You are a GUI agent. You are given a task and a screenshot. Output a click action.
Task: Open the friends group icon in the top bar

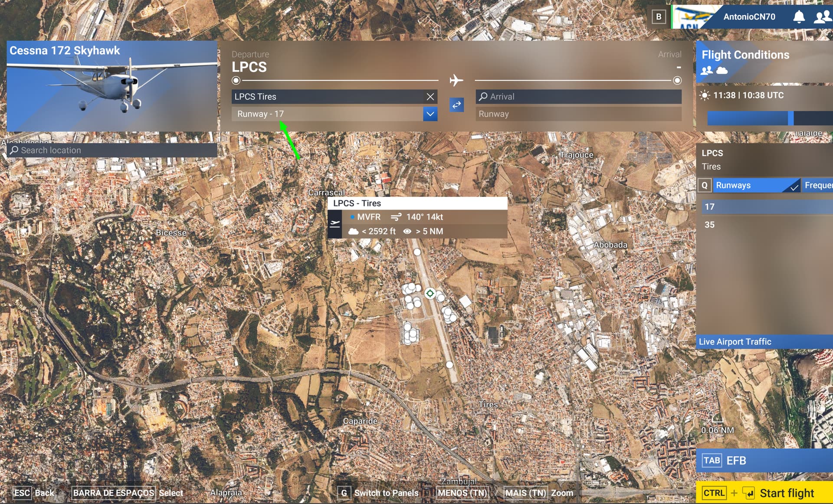coord(823,17)
